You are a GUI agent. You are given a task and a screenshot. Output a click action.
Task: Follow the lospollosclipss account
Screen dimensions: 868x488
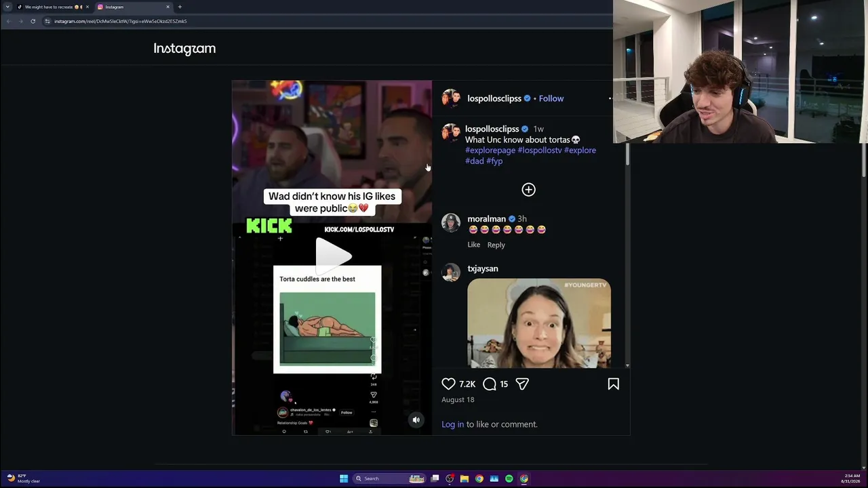click(x=551, y=98)
